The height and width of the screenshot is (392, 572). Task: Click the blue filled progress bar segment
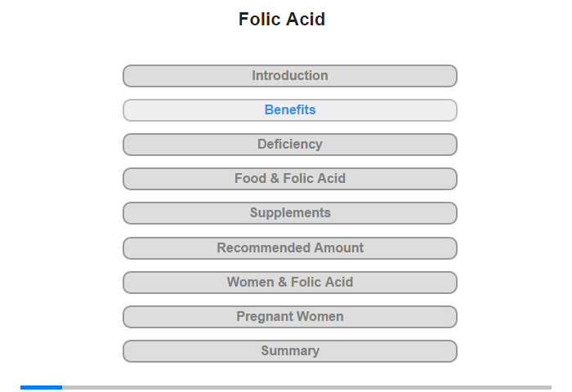tap(41, 387)
